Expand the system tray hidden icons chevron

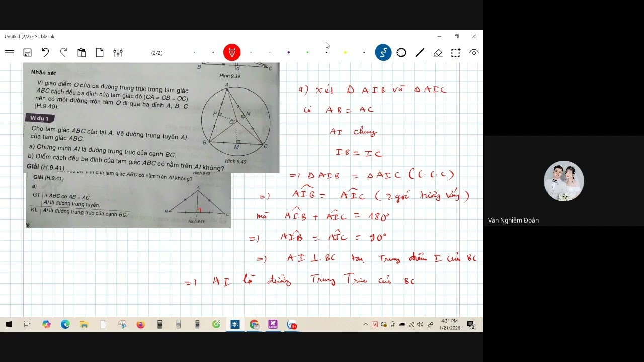coord(366,325)
